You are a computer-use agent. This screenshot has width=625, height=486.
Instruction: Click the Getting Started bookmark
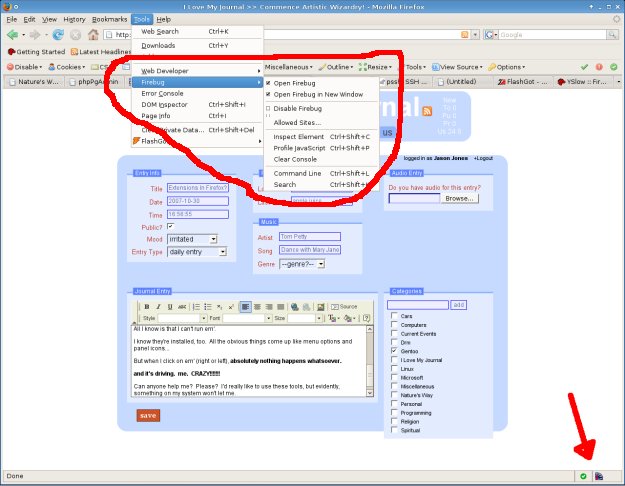click(36, 52)
